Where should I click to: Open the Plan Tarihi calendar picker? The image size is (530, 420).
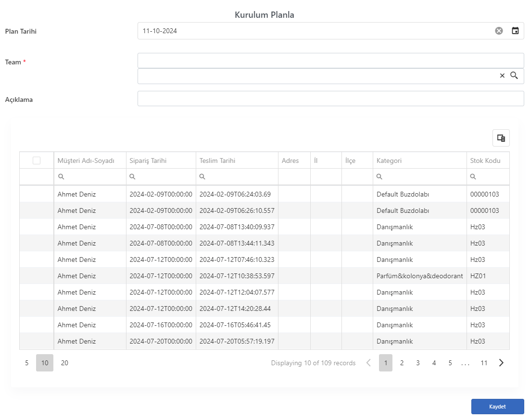coord(515,31)
